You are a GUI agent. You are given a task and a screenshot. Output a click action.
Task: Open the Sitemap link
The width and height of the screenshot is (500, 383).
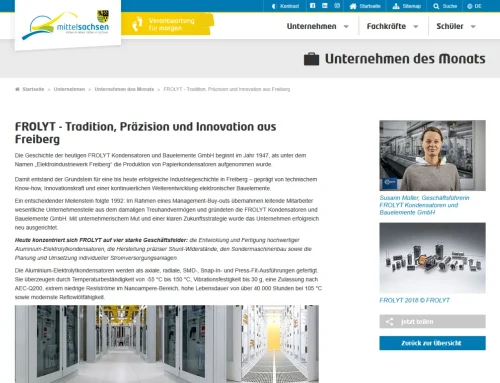coord(407,6)
